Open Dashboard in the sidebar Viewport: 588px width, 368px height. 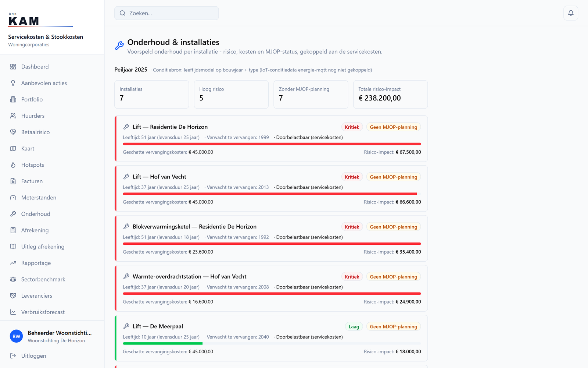[x=52, y=67]
